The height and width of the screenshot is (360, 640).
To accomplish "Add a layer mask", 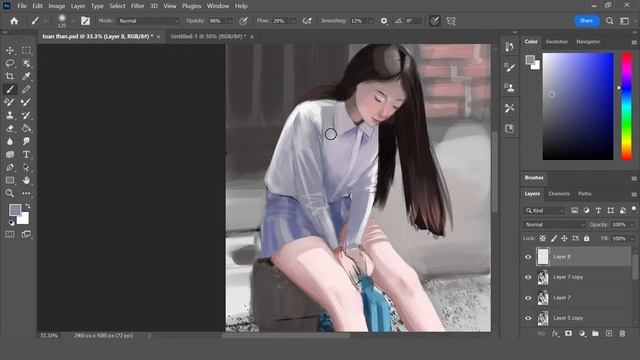I will tap(568, 333).
